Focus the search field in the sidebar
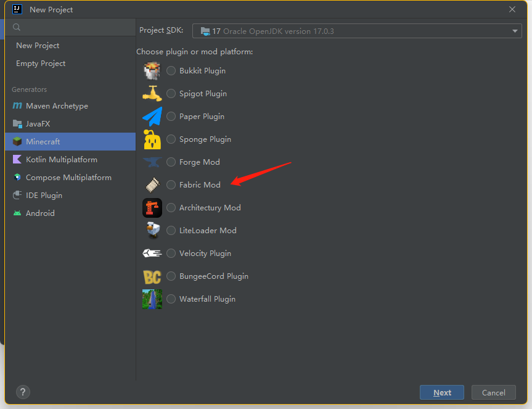The height and width of the screenshot is (409, 532). click(x=70, y=27)
